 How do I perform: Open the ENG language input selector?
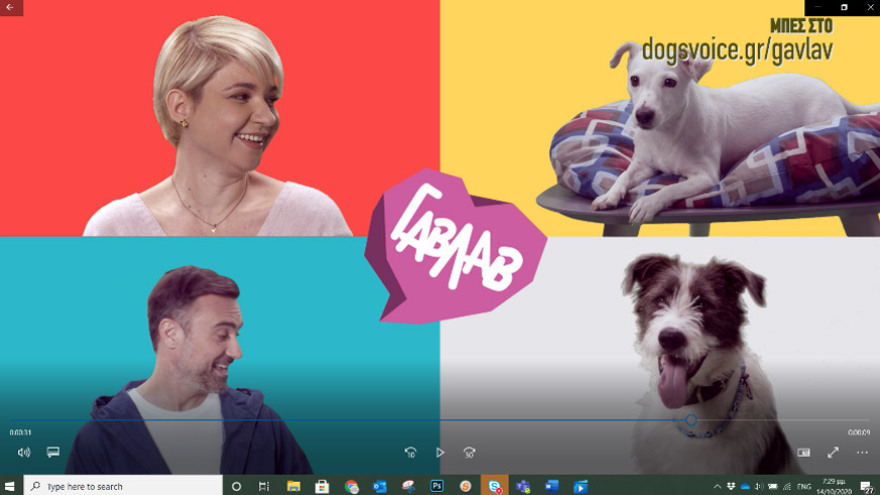pyautogui.click(x=804, y=486)
